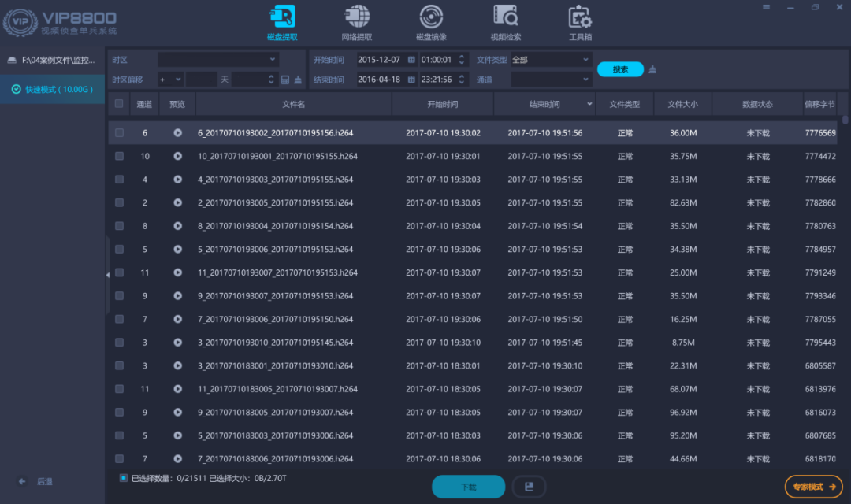Adjust the 结束时间 23:21:56 stepper
Screen dimensions: 851x504
(461, 80)
